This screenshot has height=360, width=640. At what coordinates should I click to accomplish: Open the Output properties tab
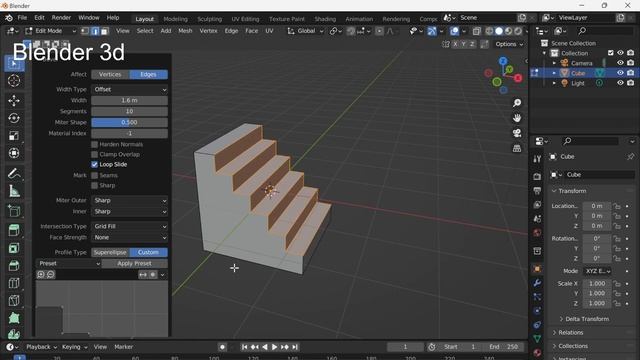tap(537, 191)
